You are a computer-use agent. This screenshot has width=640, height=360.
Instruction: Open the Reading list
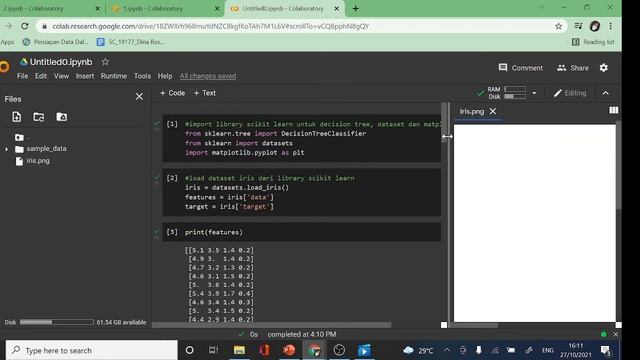[593, 42]
